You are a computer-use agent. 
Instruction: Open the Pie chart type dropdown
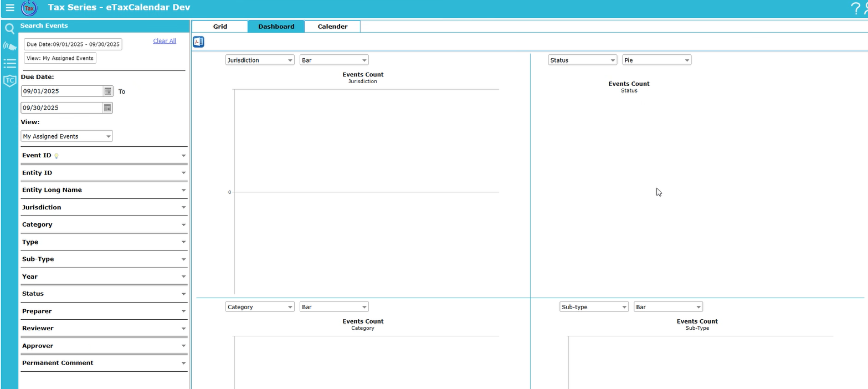coord(656,60)
